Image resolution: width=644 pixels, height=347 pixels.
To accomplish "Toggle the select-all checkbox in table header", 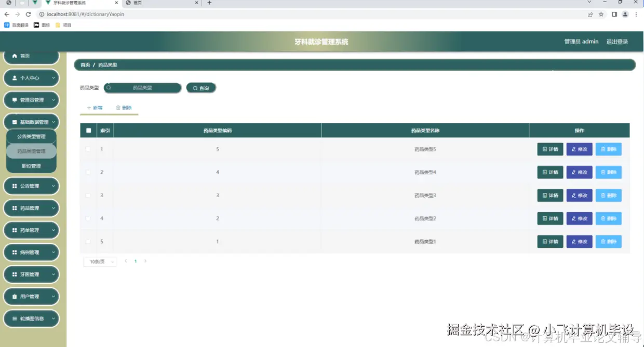I will 88,131.
